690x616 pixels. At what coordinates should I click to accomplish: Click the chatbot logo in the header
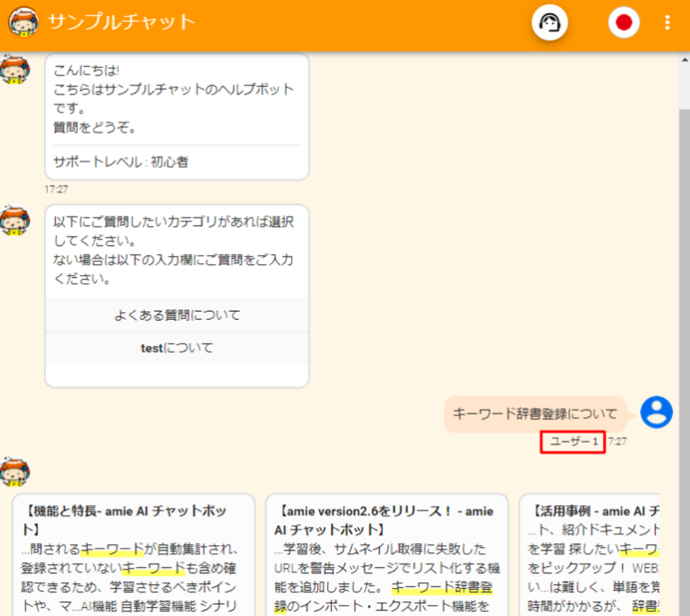coord(23,23)
